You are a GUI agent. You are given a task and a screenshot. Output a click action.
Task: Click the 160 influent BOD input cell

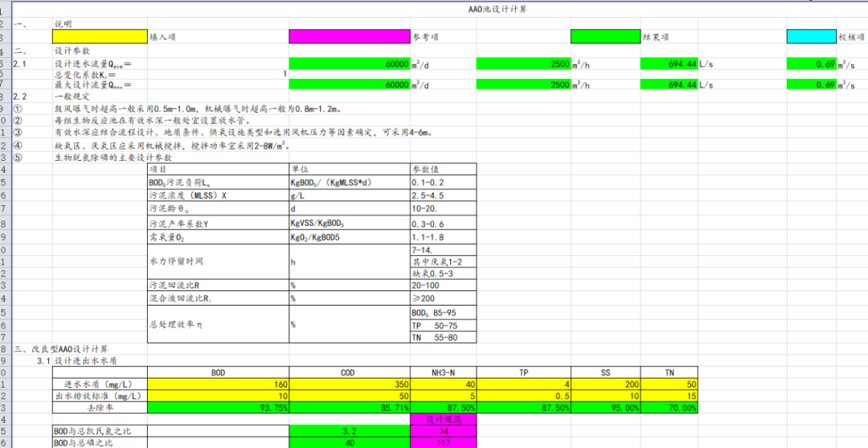click(x=218, y=384)
